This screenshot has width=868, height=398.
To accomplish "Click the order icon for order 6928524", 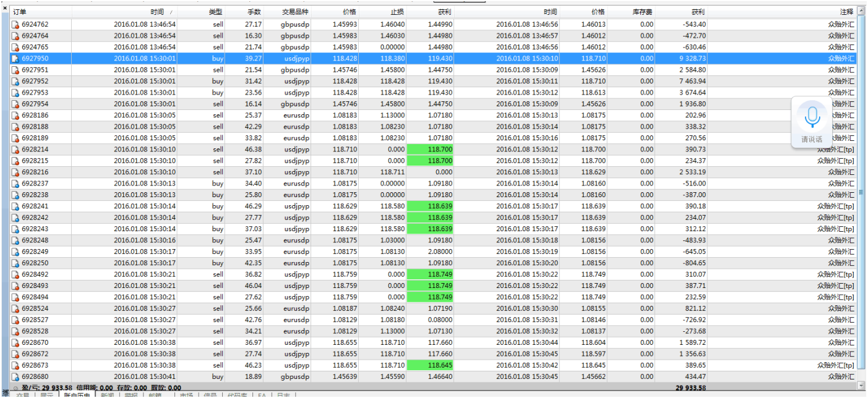I will click(x=15, y=308).
